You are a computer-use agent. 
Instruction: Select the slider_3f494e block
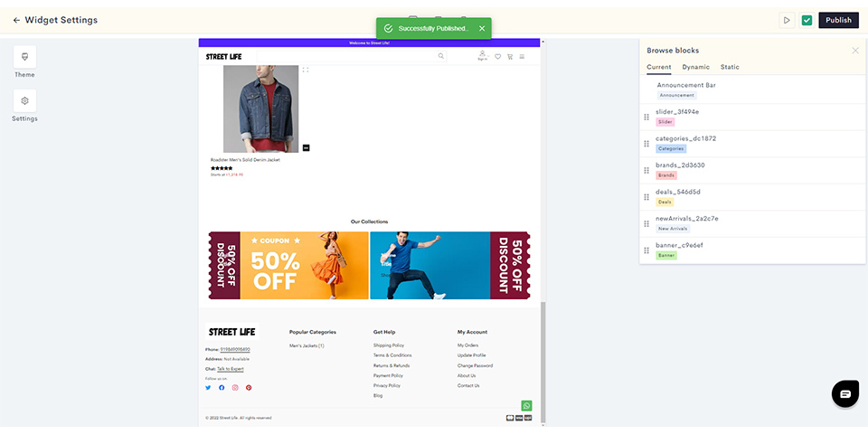[753, 117]
